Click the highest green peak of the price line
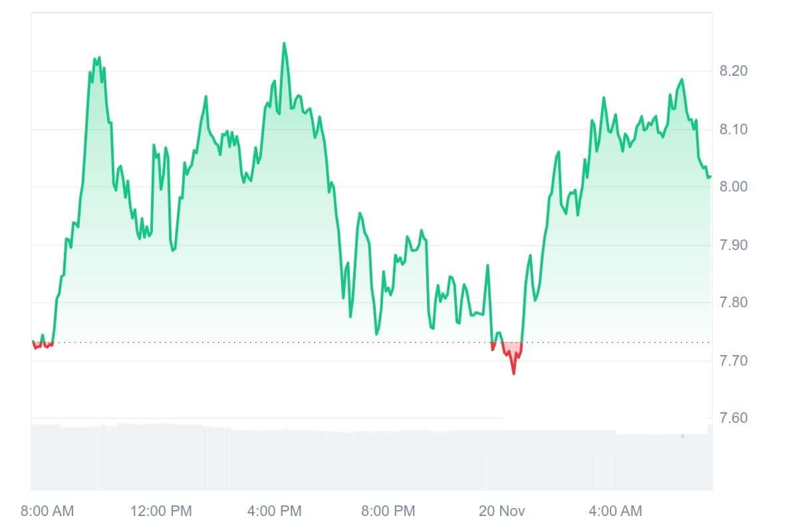 (x=284, y=44)
